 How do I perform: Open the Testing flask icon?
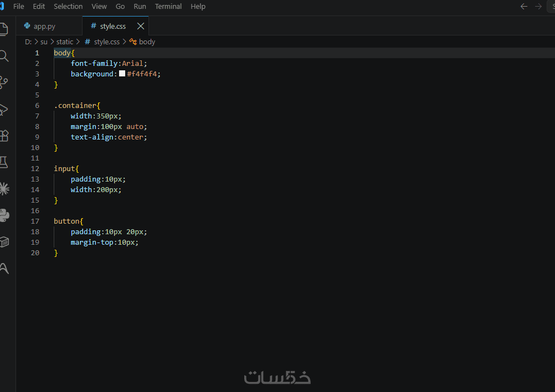pyautogui.click(x=3, y=162)
